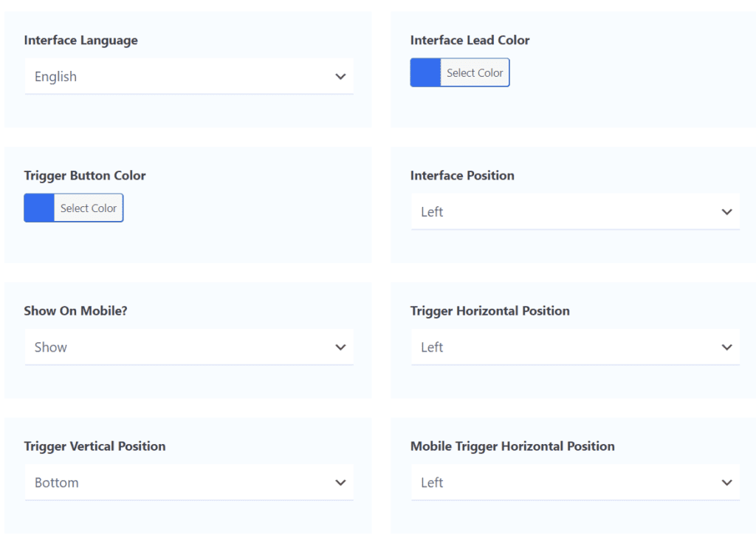Click the Trigger Vertical Position heading label

tap(95, 447)
